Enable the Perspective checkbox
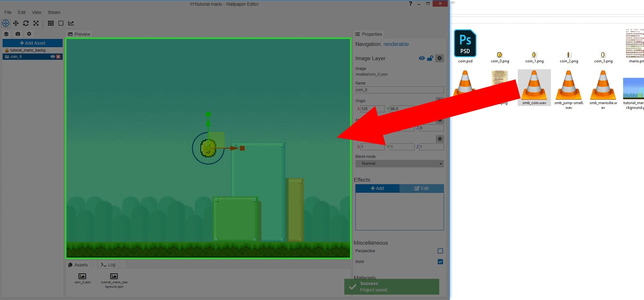 440,251
